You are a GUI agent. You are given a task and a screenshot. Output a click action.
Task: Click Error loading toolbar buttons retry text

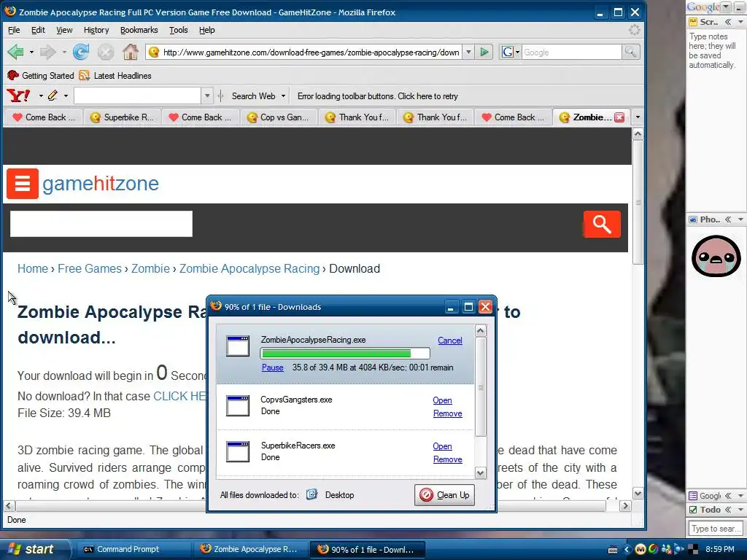click(378, 96)
